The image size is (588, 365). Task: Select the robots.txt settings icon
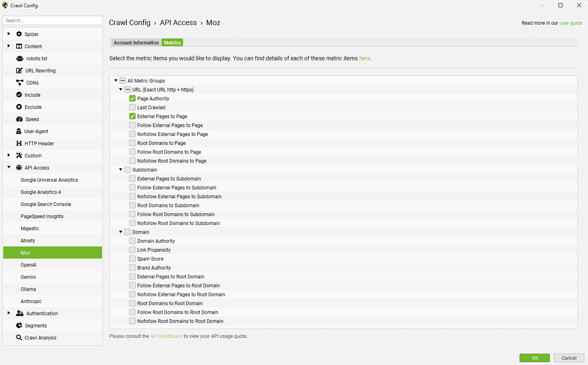click(19, 58)
